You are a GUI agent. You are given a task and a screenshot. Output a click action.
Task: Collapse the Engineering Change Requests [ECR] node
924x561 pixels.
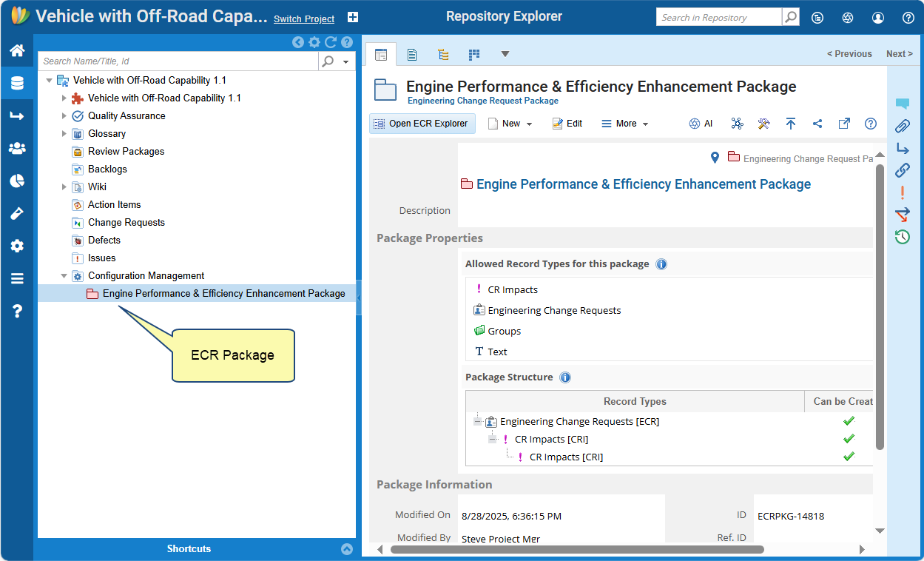coord(477,422)
